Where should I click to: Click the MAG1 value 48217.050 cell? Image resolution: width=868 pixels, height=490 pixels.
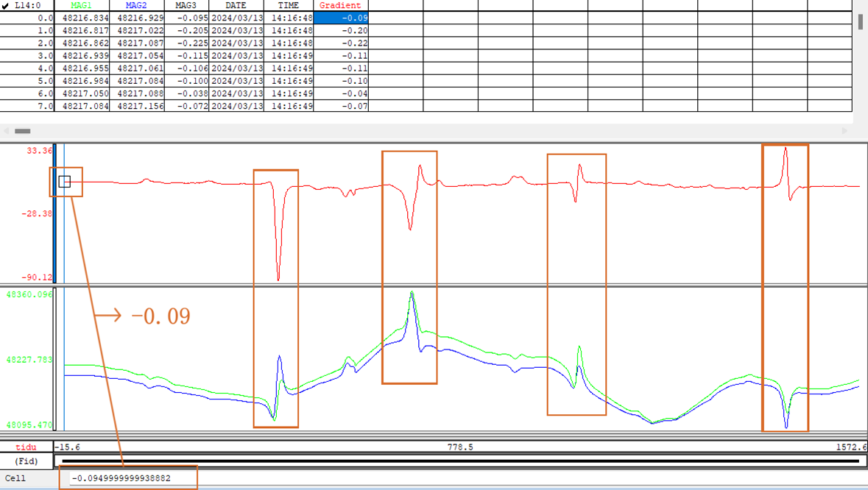[82, 93]
